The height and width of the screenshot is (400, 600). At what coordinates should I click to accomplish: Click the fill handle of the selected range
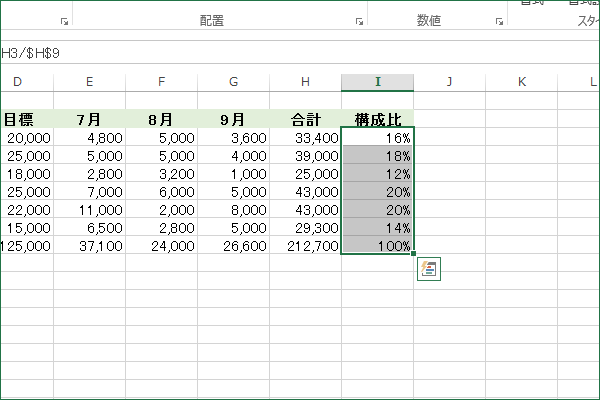(x=413, y=253)
